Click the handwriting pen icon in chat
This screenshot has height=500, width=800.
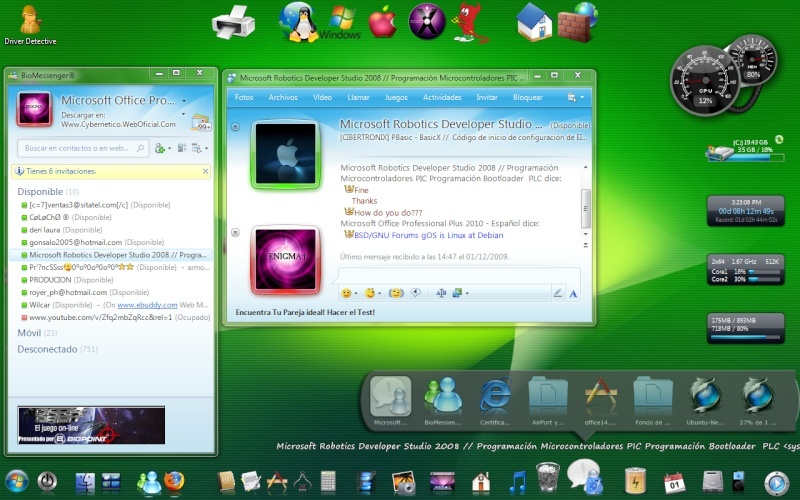coord(558,293)
